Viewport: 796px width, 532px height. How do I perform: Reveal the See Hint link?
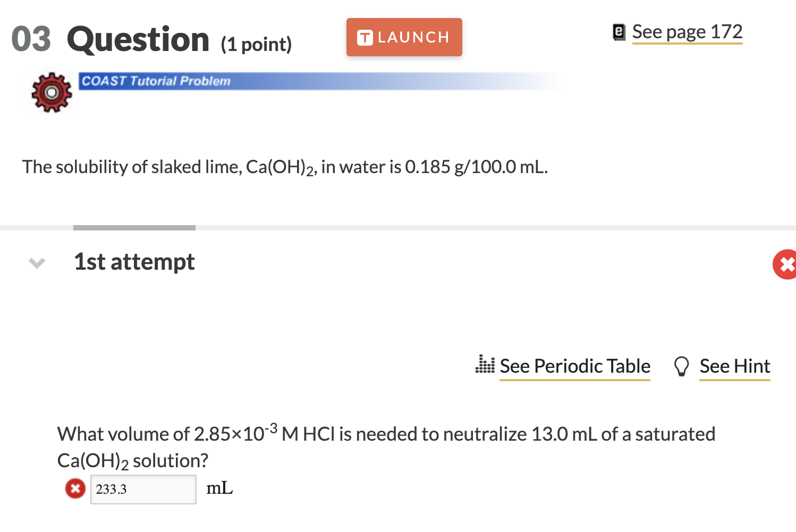point(734,365)
